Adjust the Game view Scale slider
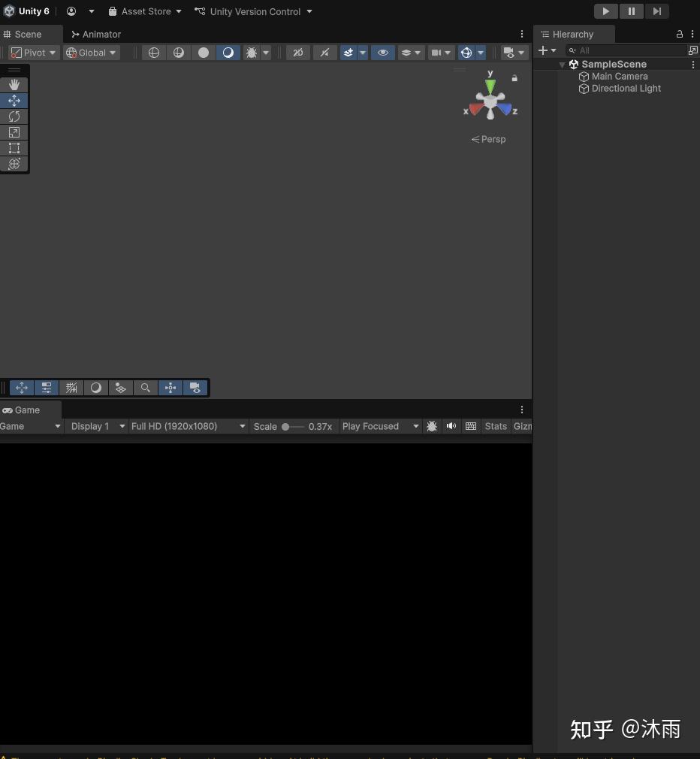This screenshot has width=700, height=759. click(x=293, y=426)
